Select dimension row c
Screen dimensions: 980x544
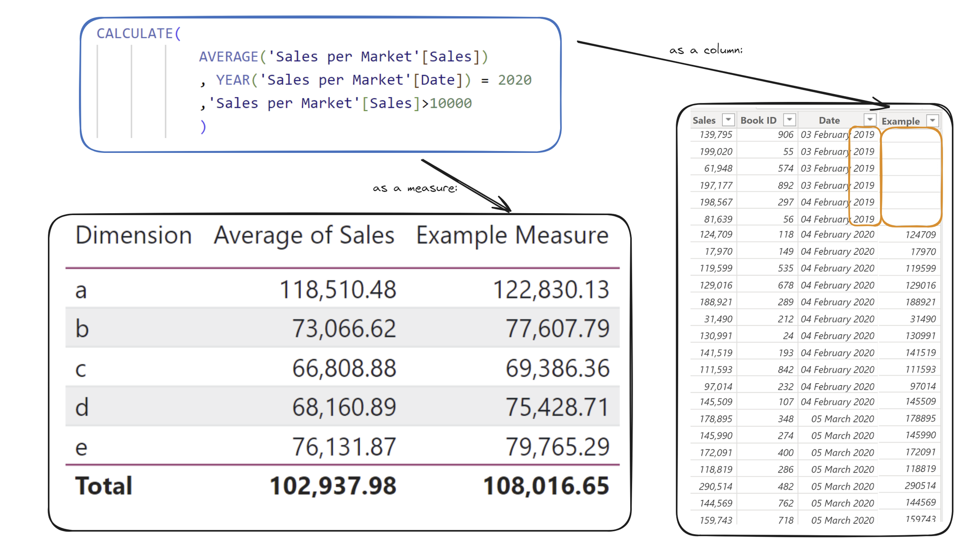coord(81,368)
